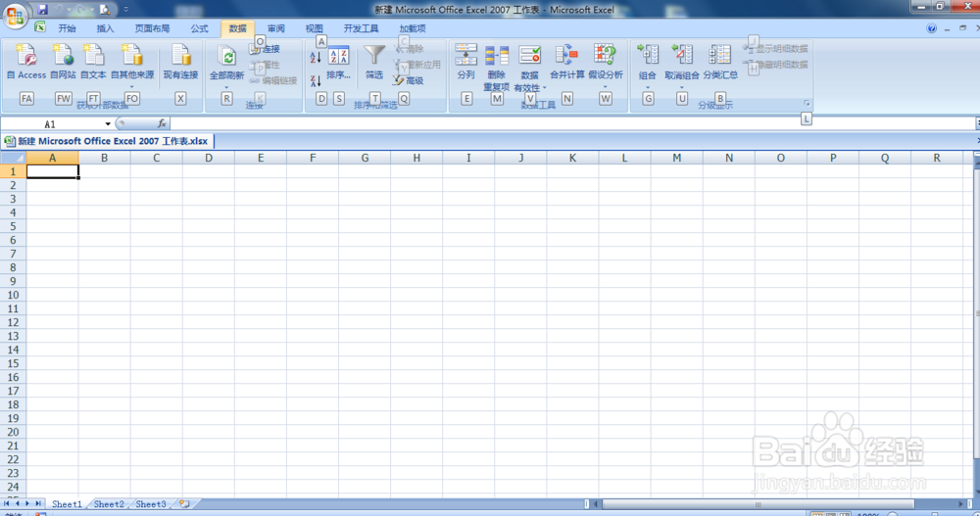Import data From Web (自网站)
Image resolution: width=980 pixels, height=516 pixels.
pyautogui.click(x=63, y=62)
